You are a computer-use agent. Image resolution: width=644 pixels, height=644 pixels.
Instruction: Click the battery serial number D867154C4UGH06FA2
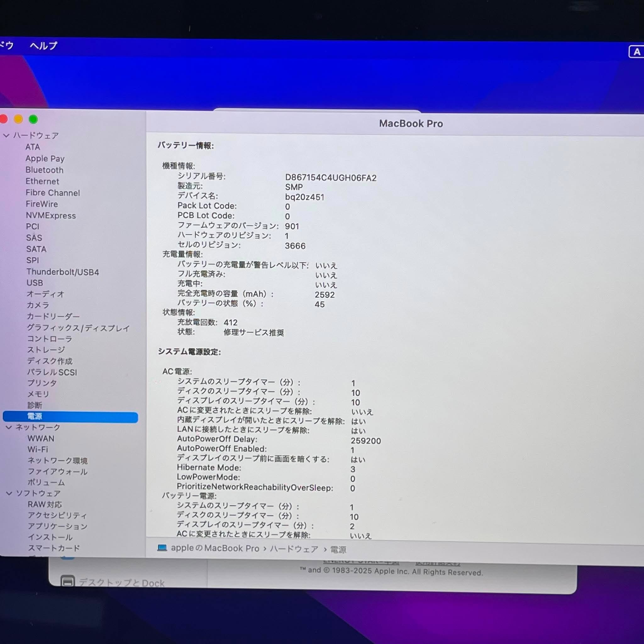[331, 178]
